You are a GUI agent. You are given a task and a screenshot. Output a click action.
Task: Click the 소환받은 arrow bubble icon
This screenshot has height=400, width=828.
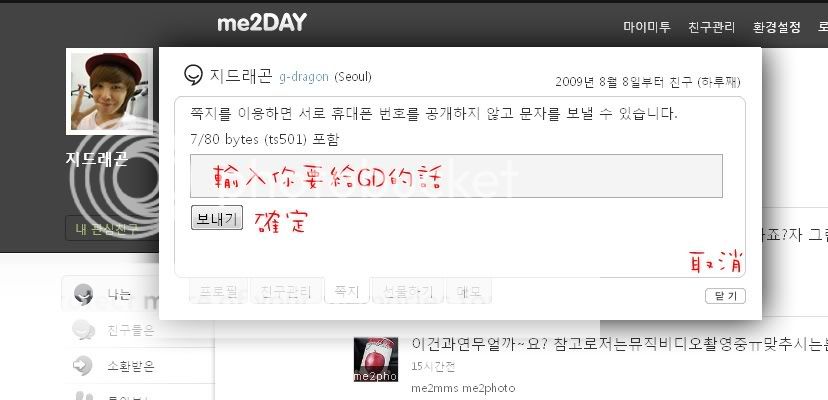tap(83, 365)
